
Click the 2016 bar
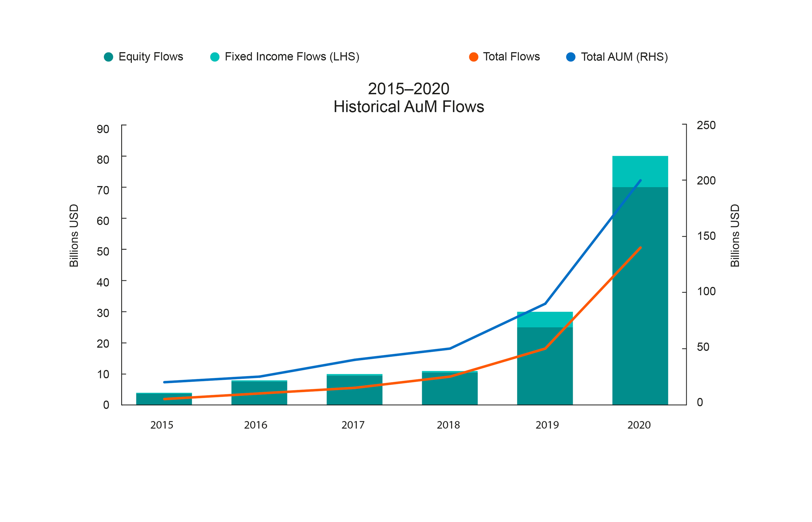pos(259,393)
